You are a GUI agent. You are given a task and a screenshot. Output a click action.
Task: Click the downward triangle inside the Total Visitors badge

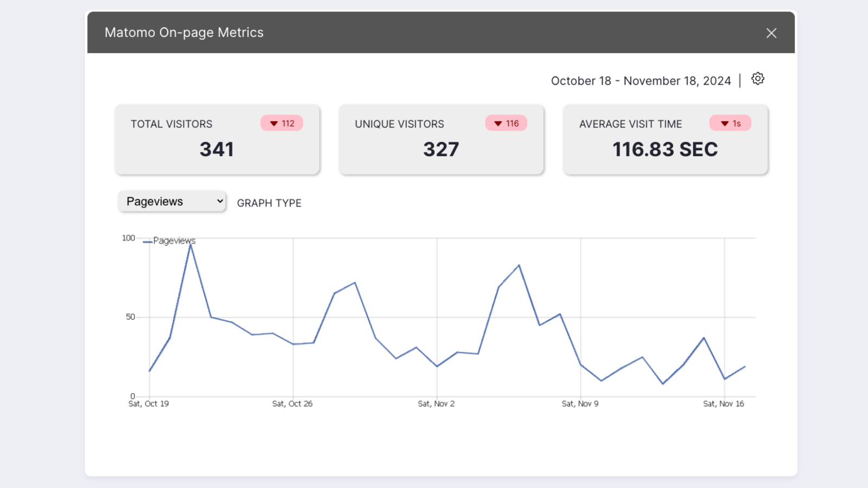tap(273, 123)
